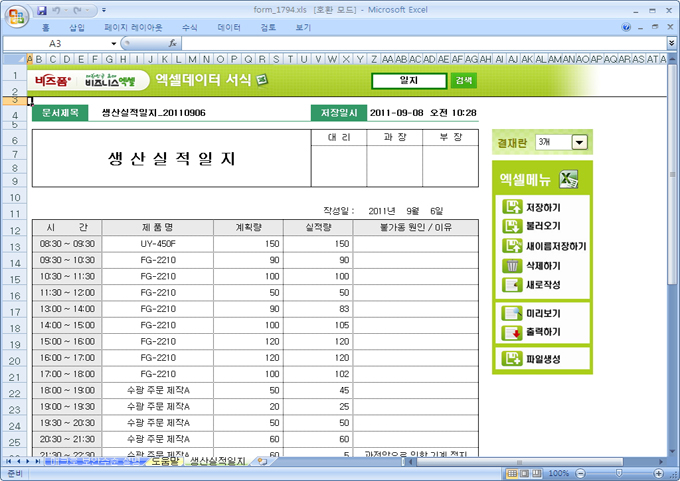Click the 출력하기 print icon
Screen dimensions: 680x481
tap(512, 332)
